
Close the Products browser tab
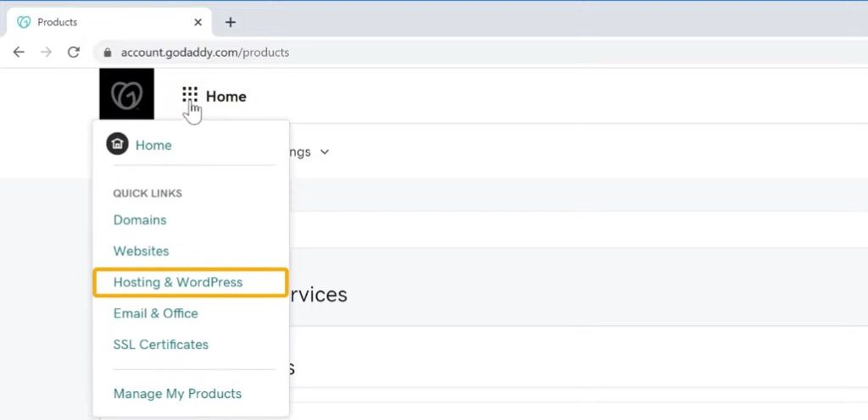click(198, 23)
